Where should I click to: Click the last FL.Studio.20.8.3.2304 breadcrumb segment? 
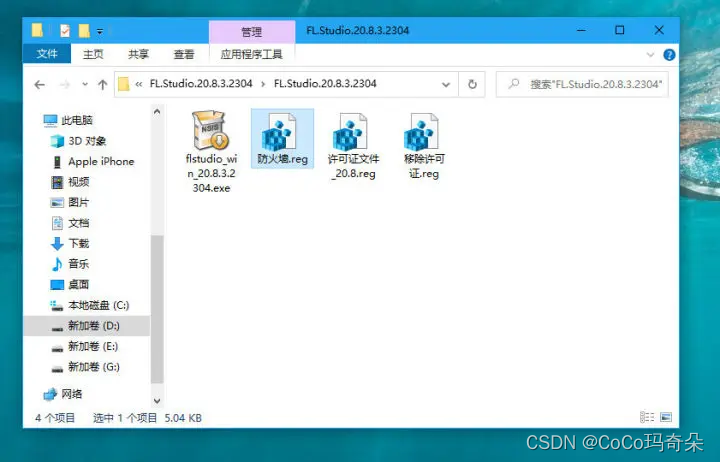tap(325, 84)
